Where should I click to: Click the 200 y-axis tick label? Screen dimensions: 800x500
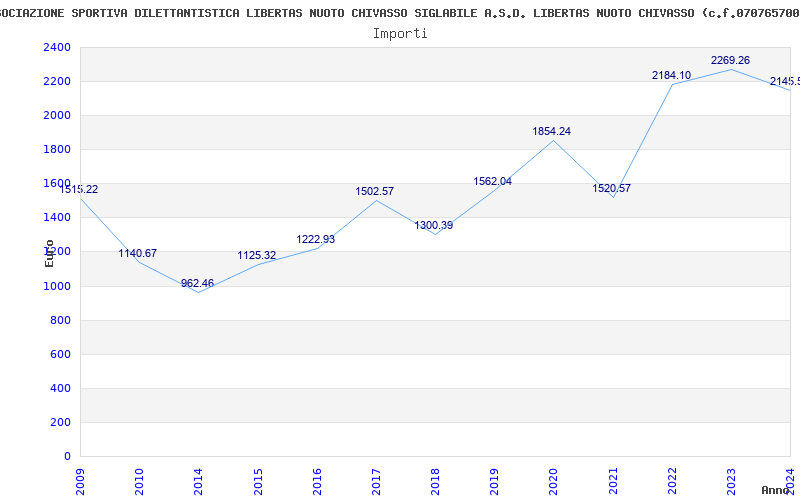(61, 422)
